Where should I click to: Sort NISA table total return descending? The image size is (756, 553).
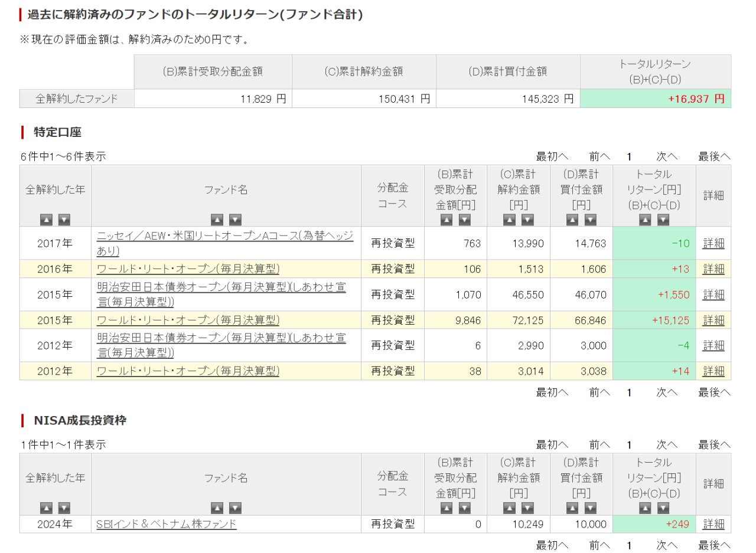pos(663,508)
